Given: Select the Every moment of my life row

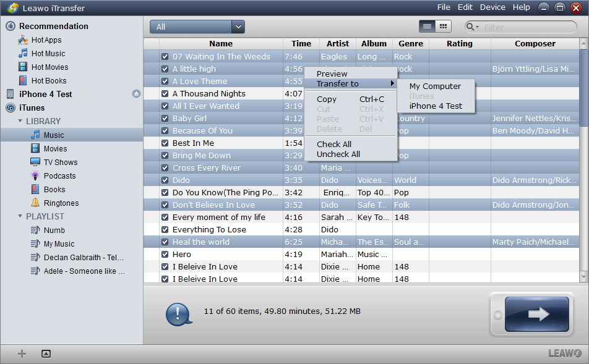Looking at the screenshot, I should 361,218.
